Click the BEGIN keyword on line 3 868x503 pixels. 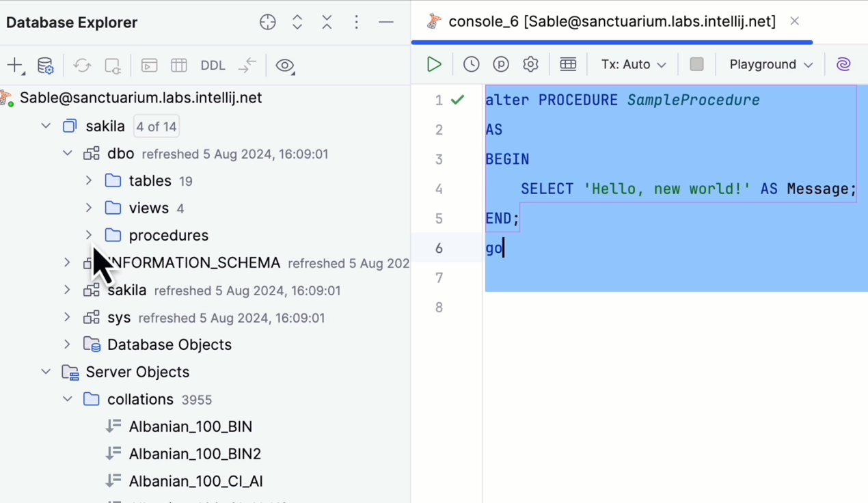click(507, 159)
